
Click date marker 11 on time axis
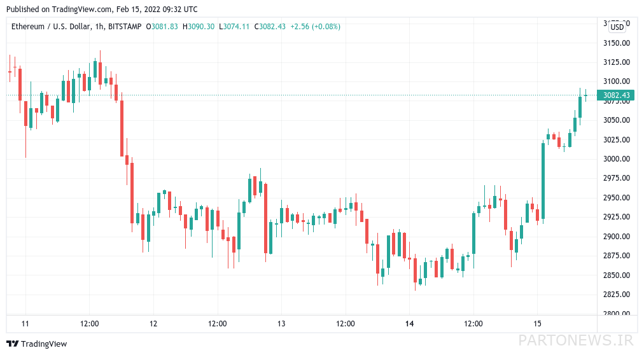(x=25, y=324)
